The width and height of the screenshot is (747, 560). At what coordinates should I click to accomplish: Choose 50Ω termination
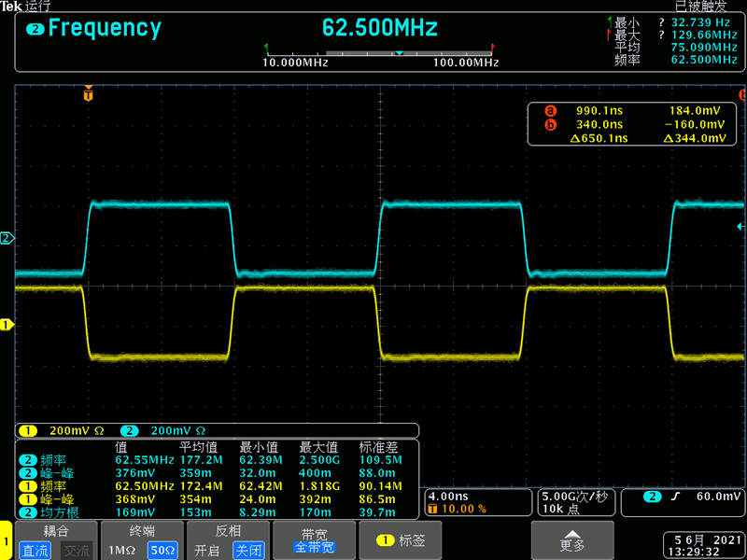(x=162, y=550)
